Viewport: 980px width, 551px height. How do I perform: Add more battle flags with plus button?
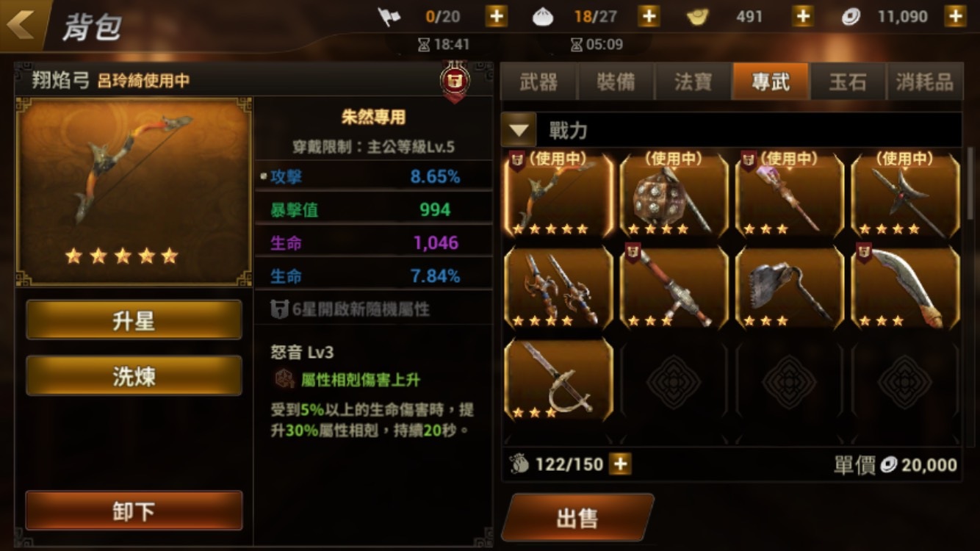[x=497, y=16]
